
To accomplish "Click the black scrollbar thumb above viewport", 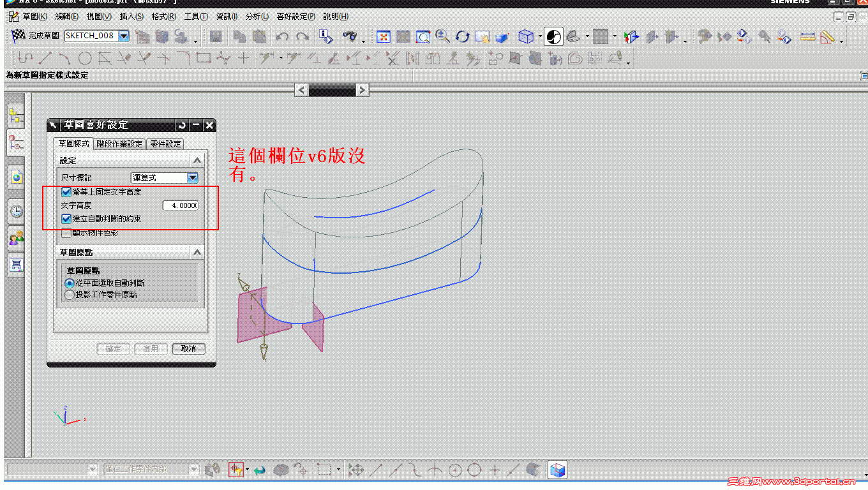I will coord(332,91).
